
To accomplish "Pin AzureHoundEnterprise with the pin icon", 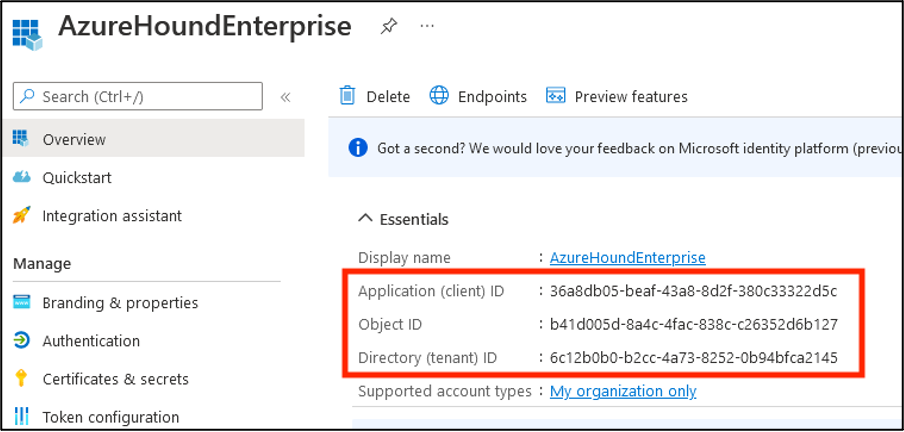I will coord(388,27).
